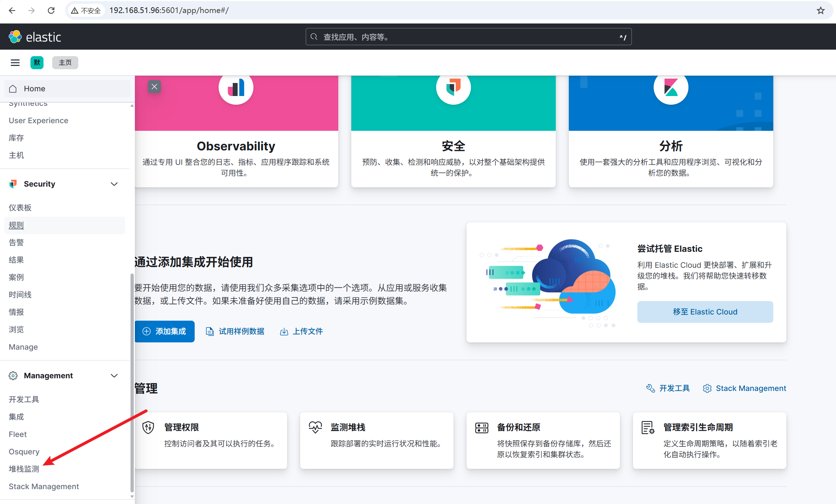Click the 管理权限 shield icon
This screenshot has width=836, height=504.
point(148,428)
